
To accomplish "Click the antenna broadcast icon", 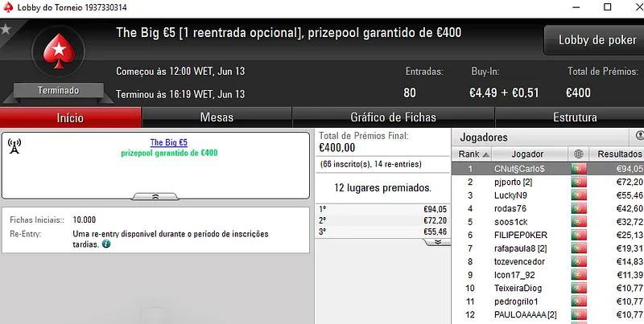I will pos(14,146).
